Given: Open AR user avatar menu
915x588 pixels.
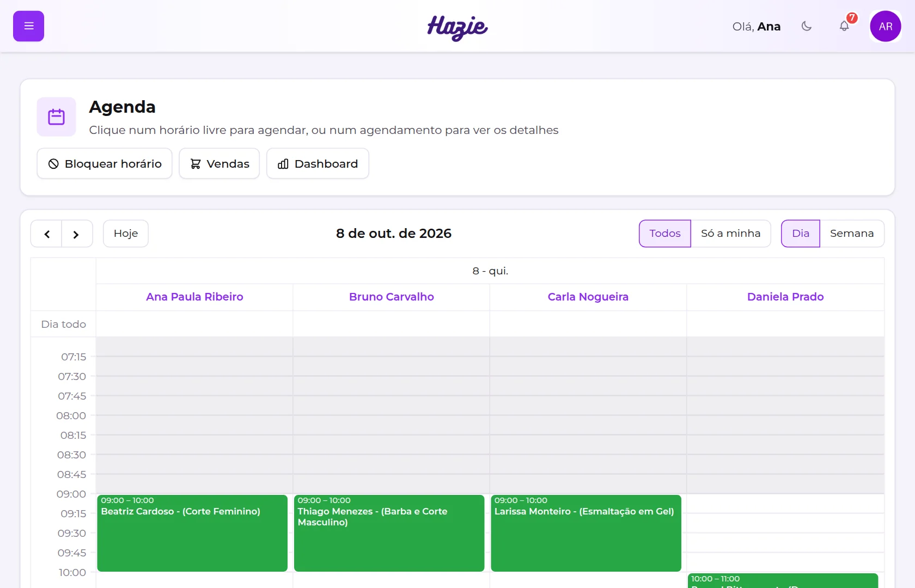Looking at the screenshot, I should tap(886, 26).
